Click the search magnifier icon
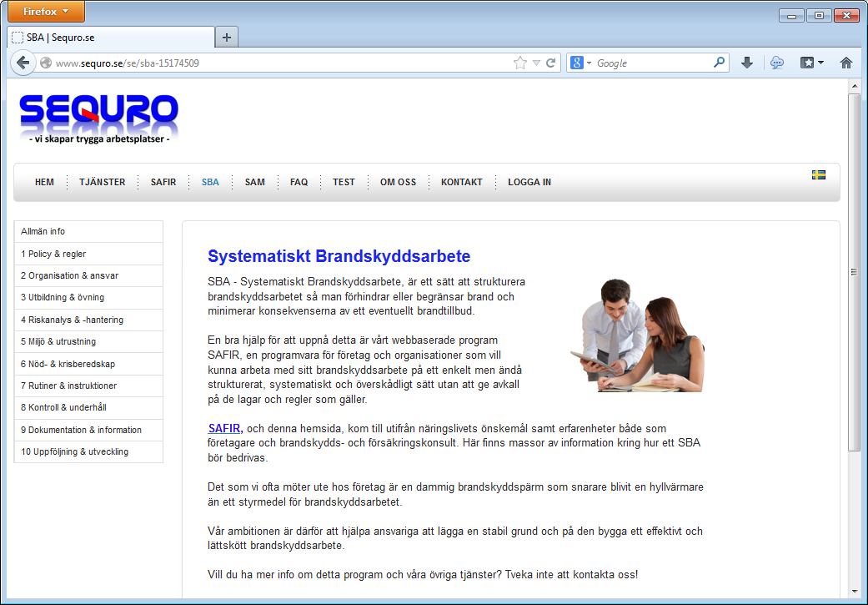 pos(719,62)
